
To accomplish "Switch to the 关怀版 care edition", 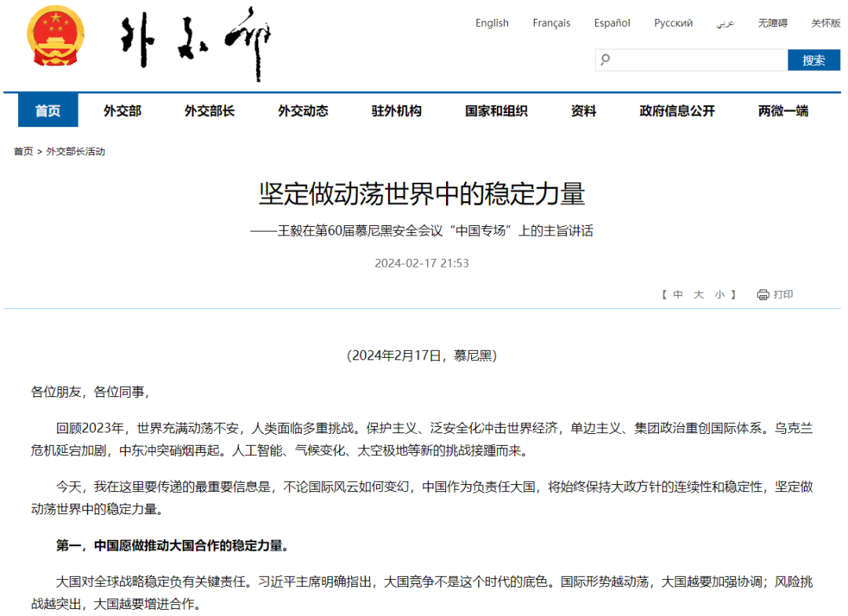I will pos(824,23).
